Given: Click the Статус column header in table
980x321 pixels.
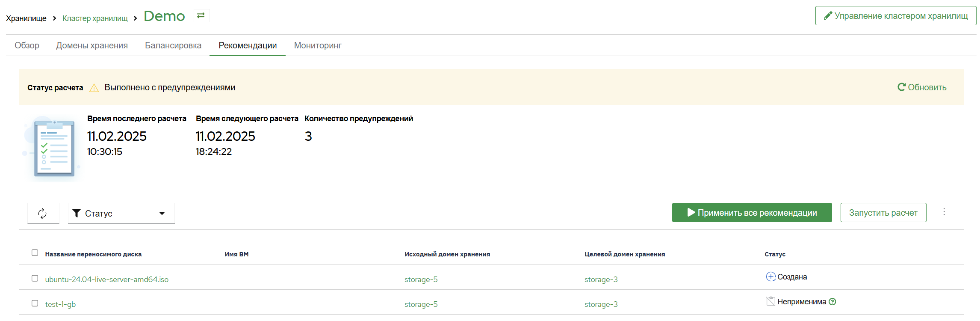Looking at the screenshot, I should click(x=775, y=254).
